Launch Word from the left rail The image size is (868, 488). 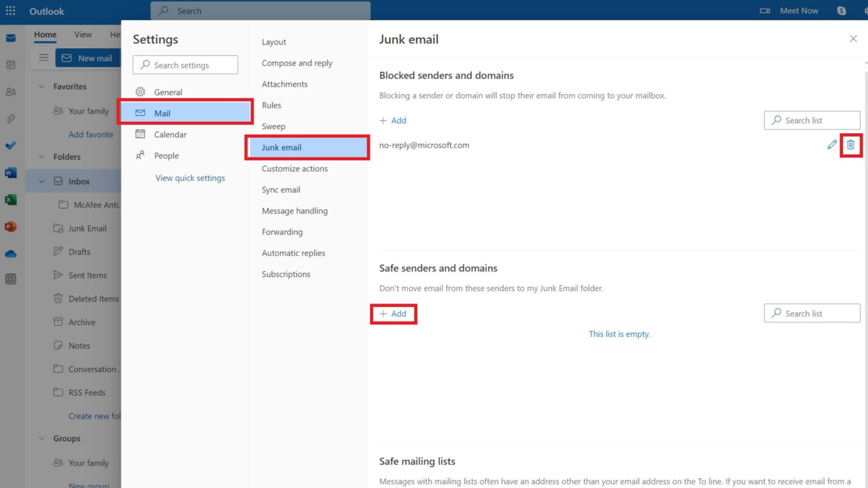(11, 173)
